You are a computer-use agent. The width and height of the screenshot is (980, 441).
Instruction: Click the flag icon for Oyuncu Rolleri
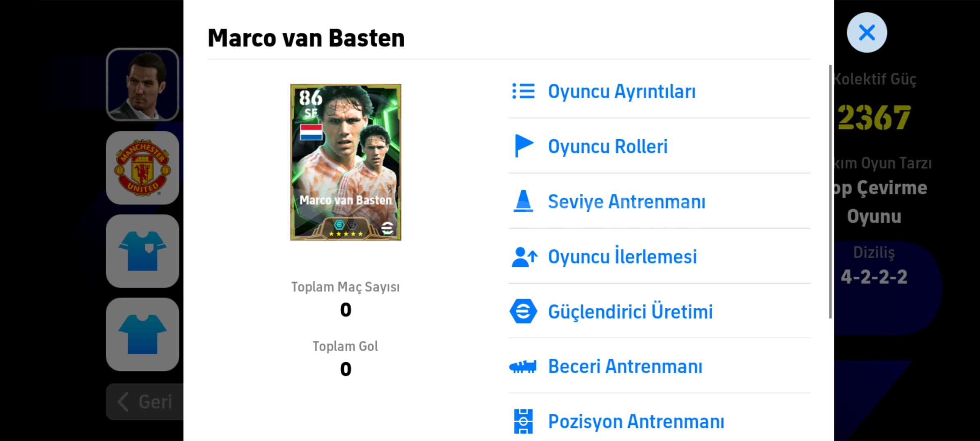click(524, 146)
